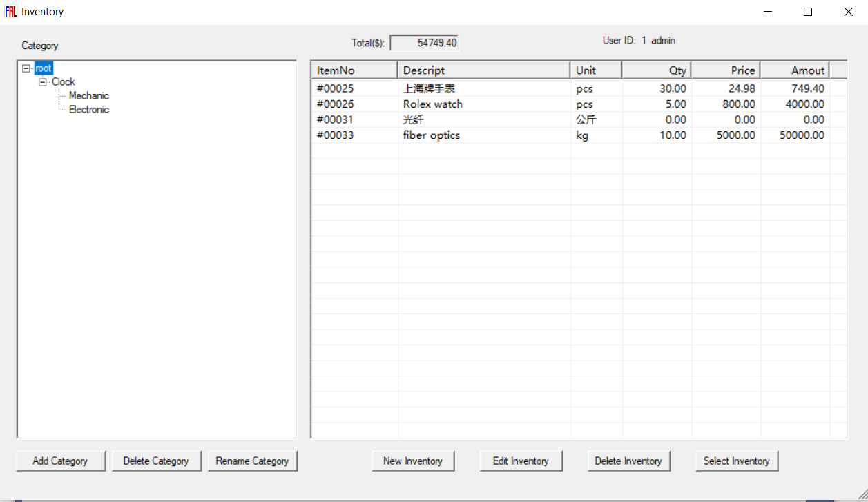Viewport: 868px width, 502px height.
Task: Click the FAL app icon in title bar
Action: 10,12
